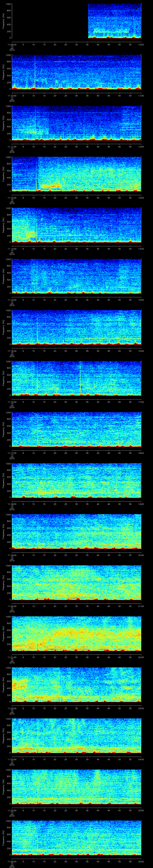Click the vertical spike near 32 seconds in the 11:16 spectrogram
153x868 pixels.
(x=80, y=377)
